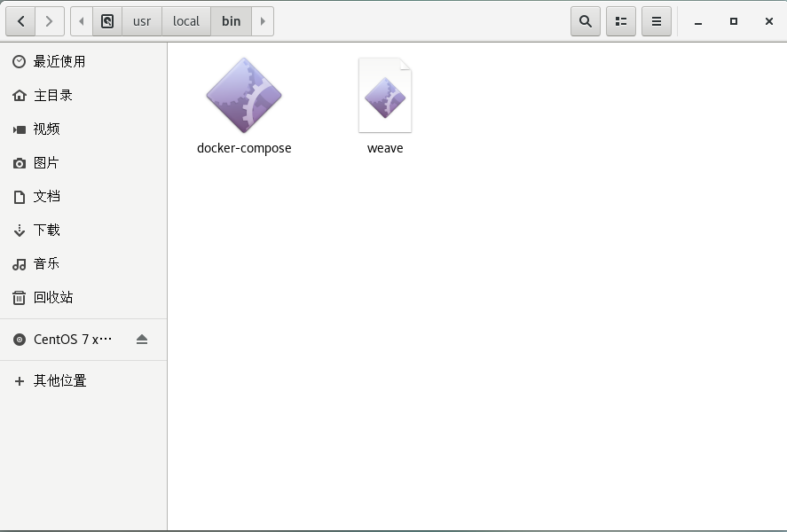Open 其他位置 other locations
787x532 pixels.
tap(83, 381)
